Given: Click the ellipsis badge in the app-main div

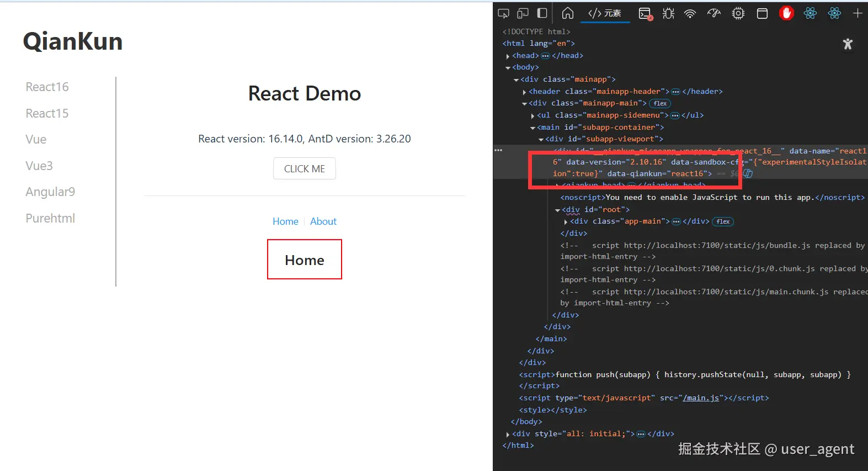Looking at the screenshot, I should click(x=676, y=221).
